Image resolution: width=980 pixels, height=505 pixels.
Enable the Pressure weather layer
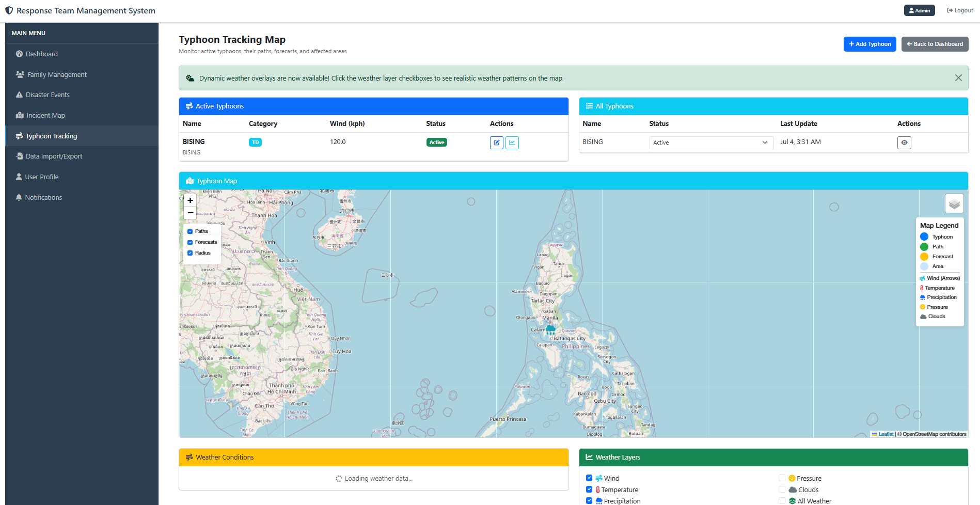tap(782, 478)
